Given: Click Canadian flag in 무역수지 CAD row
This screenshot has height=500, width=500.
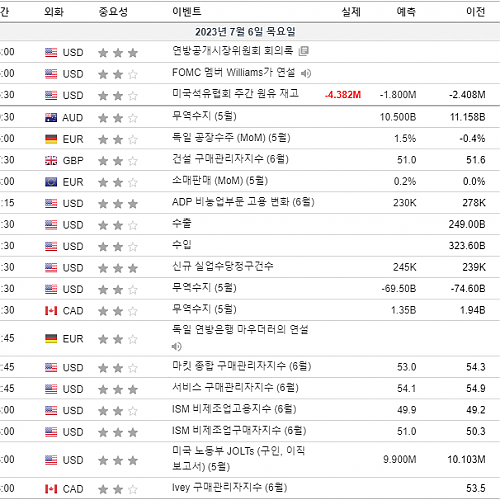Looking at the screenshot, I should pyautogui.click(x=51, y=311).
